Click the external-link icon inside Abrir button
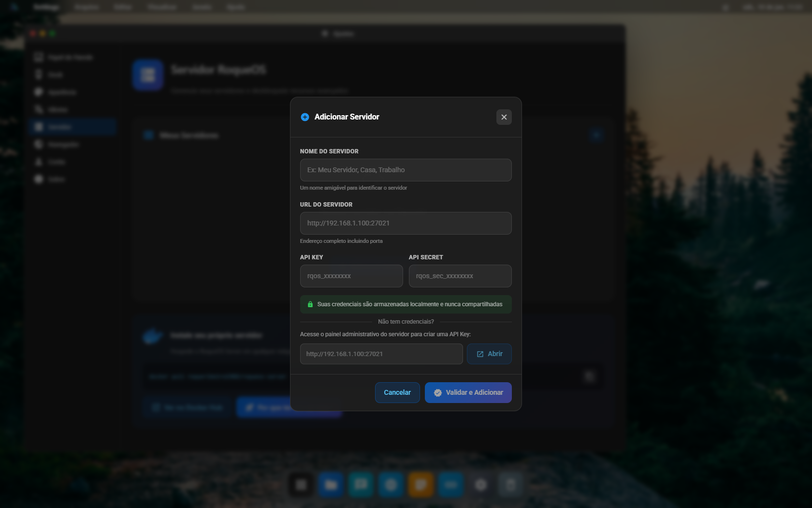Screen dimensions: 812x508 coord(480,354)
